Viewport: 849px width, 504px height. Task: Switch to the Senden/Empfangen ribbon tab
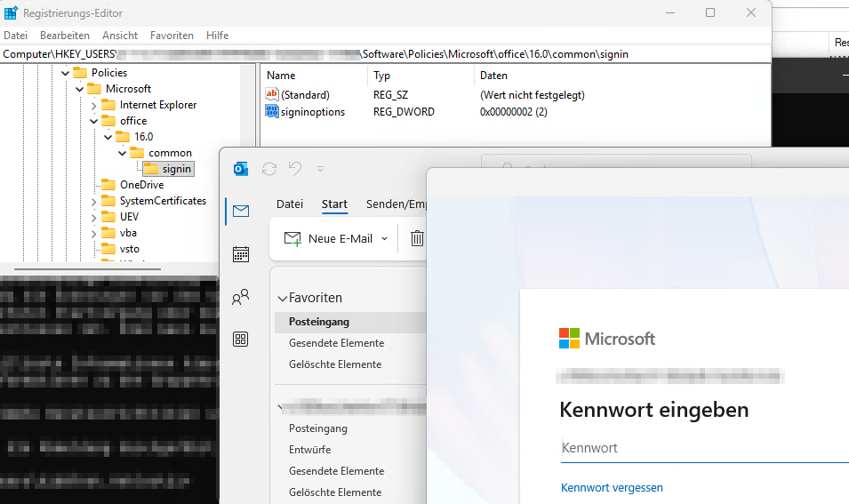click(x=396, y=204)
